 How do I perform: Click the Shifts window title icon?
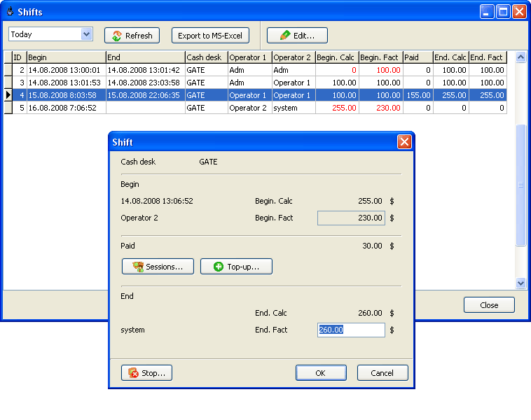(11, 12)
